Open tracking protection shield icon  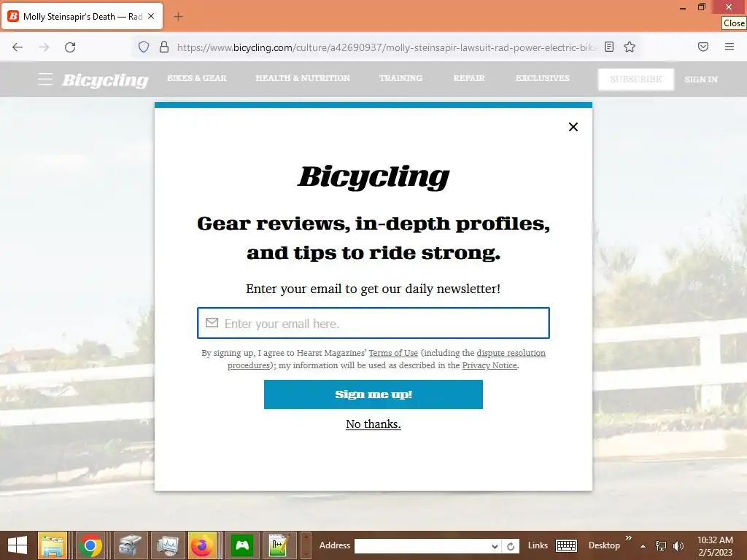(x=144, y=47)
